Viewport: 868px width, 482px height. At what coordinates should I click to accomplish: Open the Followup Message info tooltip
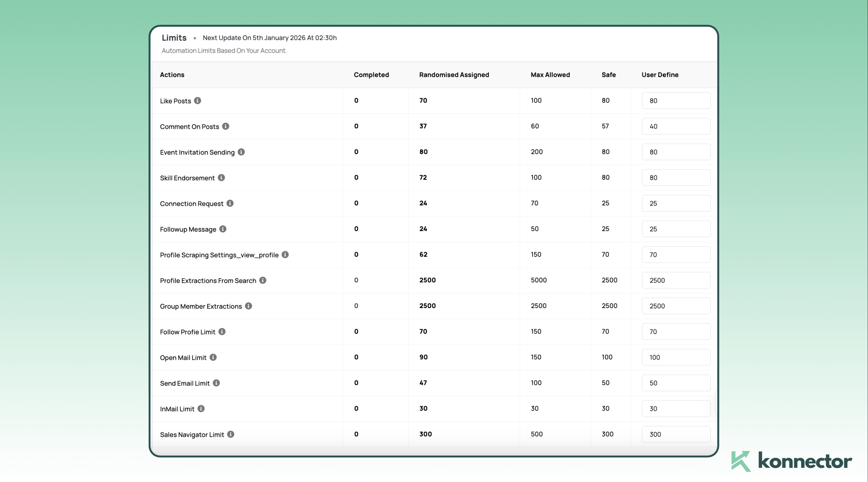click(223, 229)
